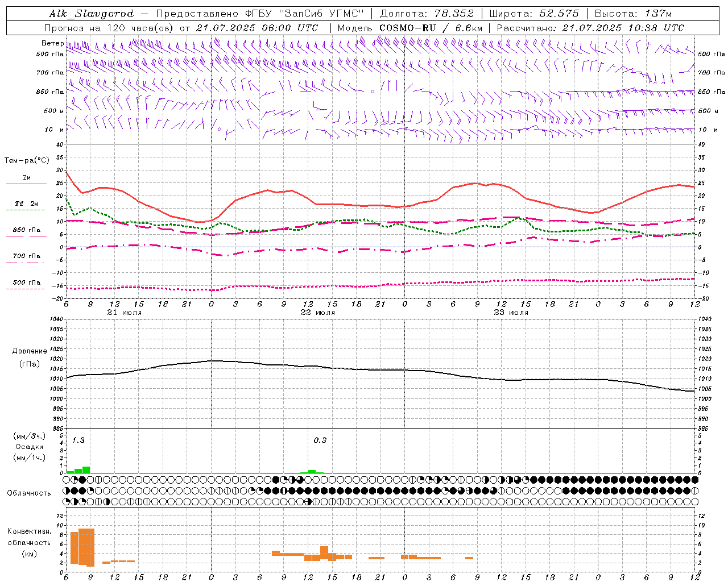The height and width of the screenshot is (582, 728).
Task: Click 'Прогноз на 120 часа(ов)' forecast text
Action: pyautogui.click(x=109, y=28)
